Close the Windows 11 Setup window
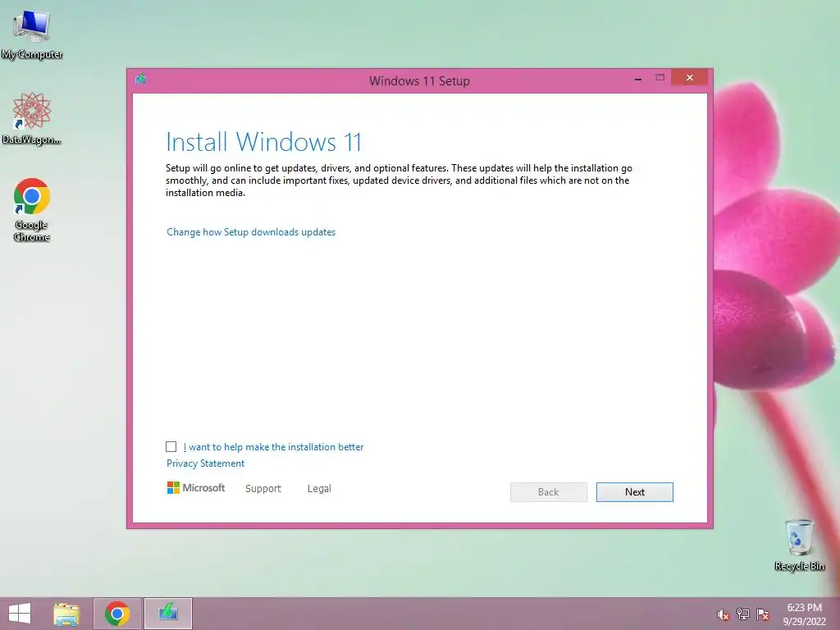 pyautogui.click(x=689, y=78)
